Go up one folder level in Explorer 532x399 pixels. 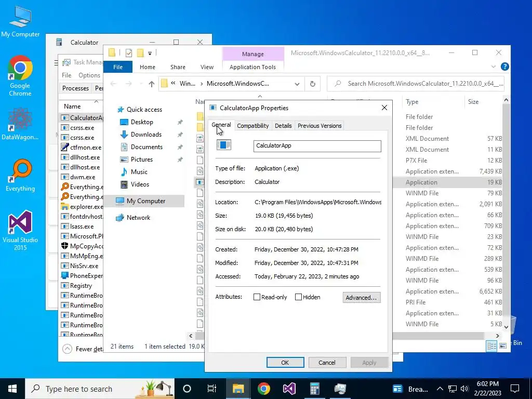pyautogui.click(x=151, y=84)
